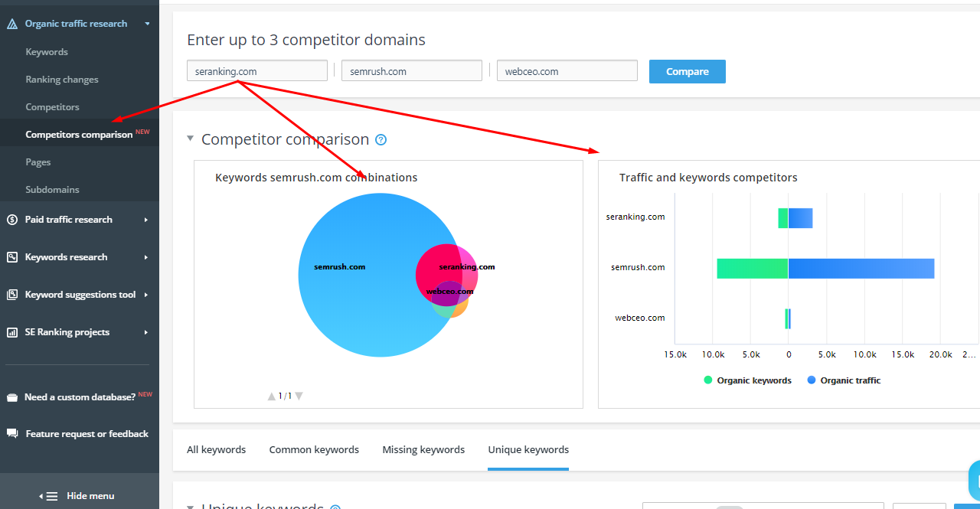
Task: Expand the Keywords research menu
Action: (145, 257)
